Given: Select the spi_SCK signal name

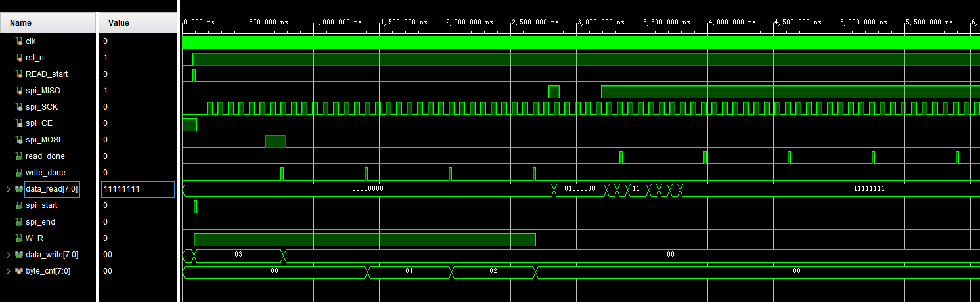Looking at the screenshot, I should pos(42,107).
